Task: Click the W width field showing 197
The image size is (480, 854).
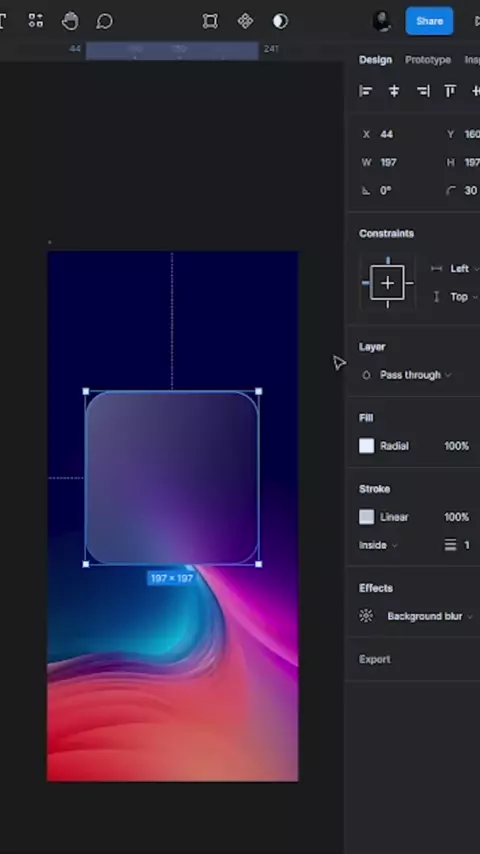Action: 396,162
